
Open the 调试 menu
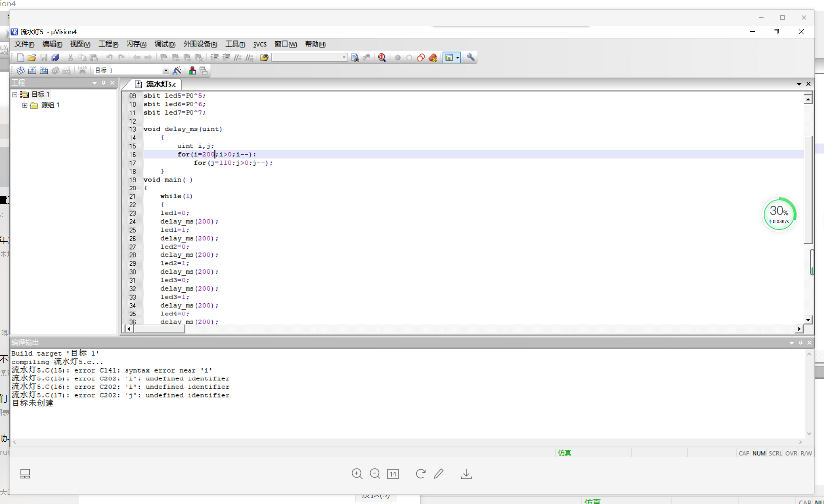tap(164, 44)
